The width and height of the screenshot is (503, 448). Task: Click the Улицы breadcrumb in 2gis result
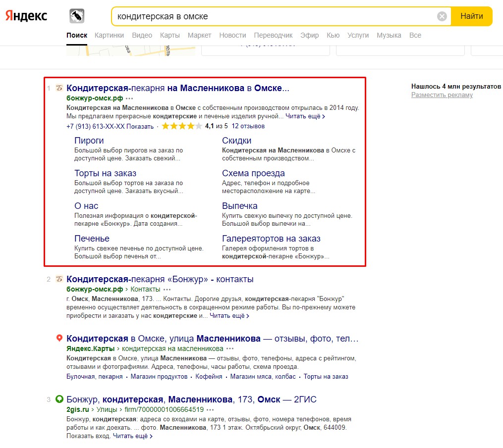(107, 409)
